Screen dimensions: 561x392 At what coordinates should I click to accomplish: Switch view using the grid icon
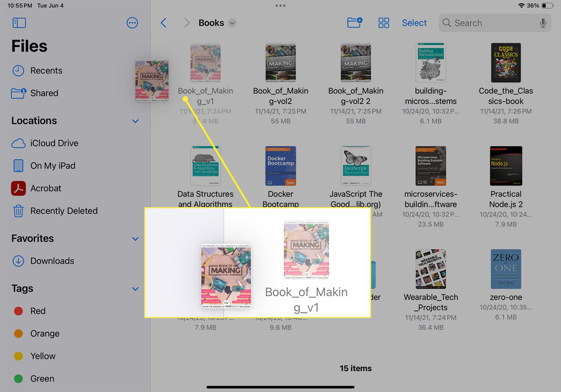coord(383,23)
